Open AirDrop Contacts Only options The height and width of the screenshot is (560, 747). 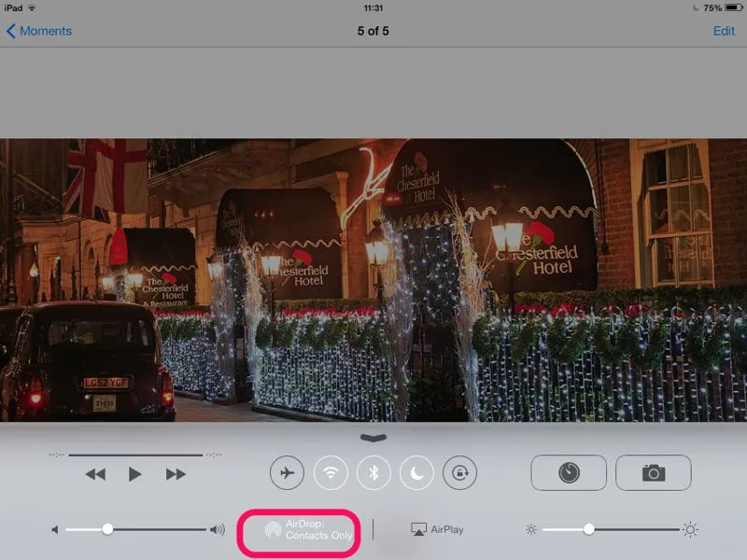pyautogui.click(x=310, y=530)
